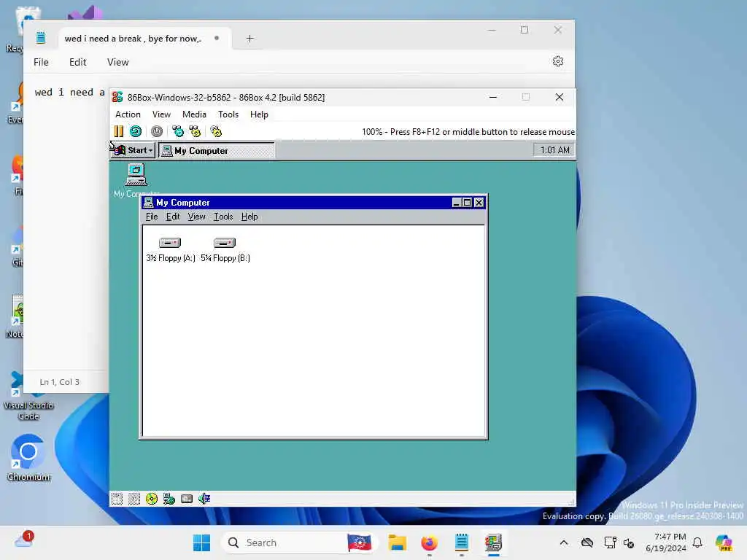
Task: Open Copilot preview icon in taskbar
Action: tap(723, 542)
